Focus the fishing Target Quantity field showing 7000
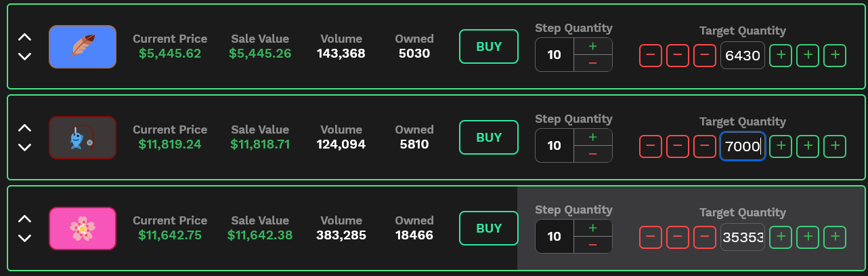This screenshot has width=868, height=276. pyautogui.click(x=742, y=146)
